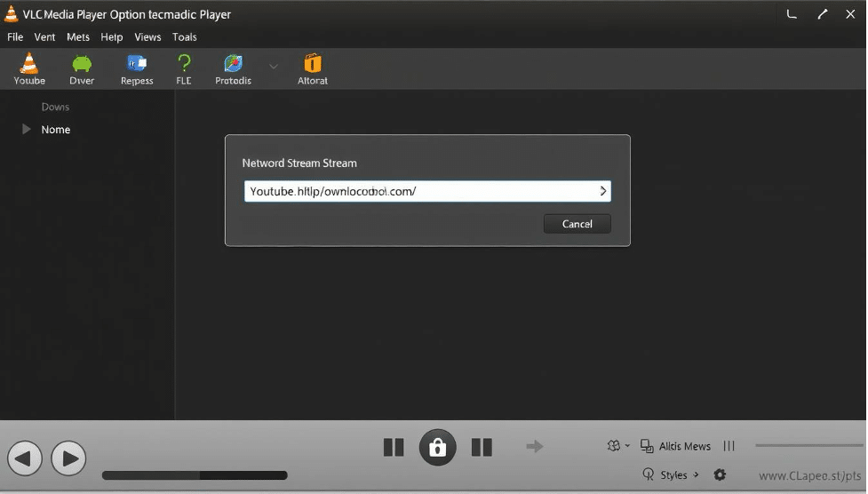Open the Vent menu

coord(44,37)
